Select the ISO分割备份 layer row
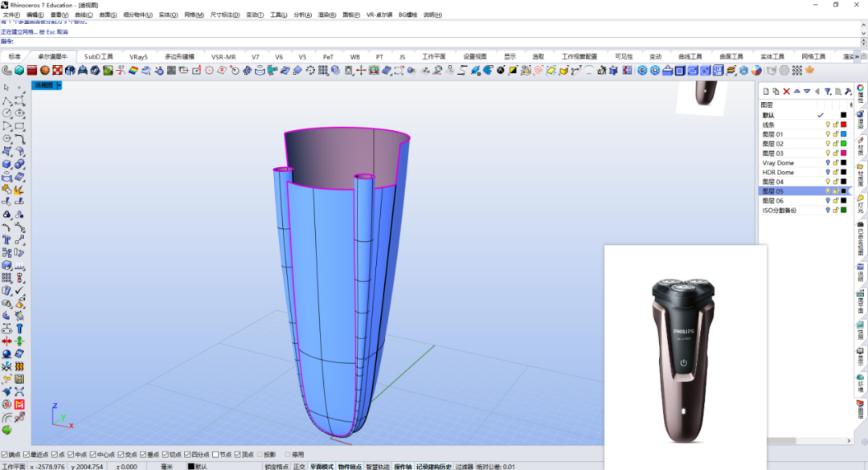Image resolution: width=868 pixels, height=470 pixels. click(805, 210)
